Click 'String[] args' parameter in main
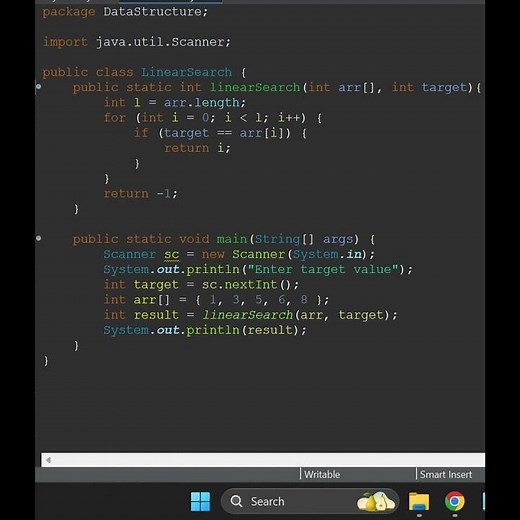Image resolution: width=520 pixels, height=520 pixels. pos(304,239)
